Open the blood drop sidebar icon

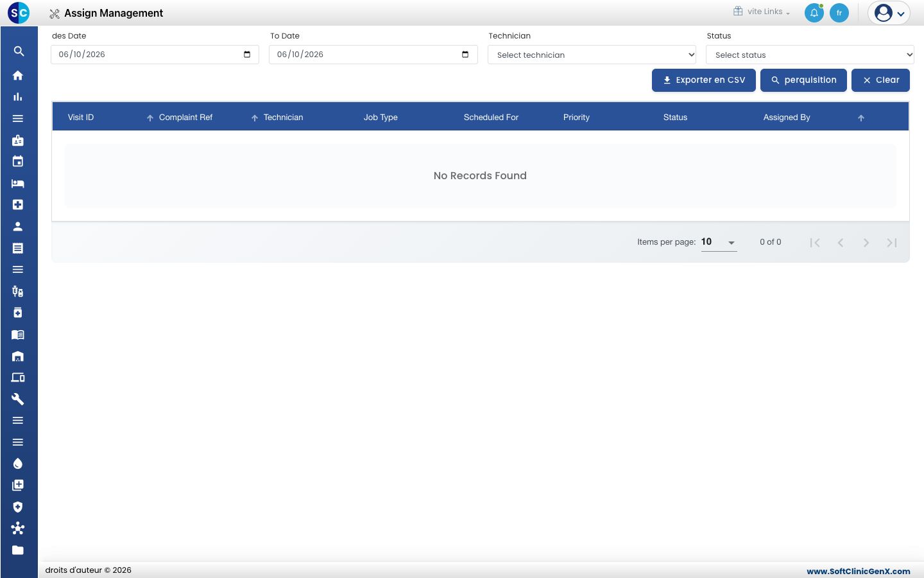[18, 464]
